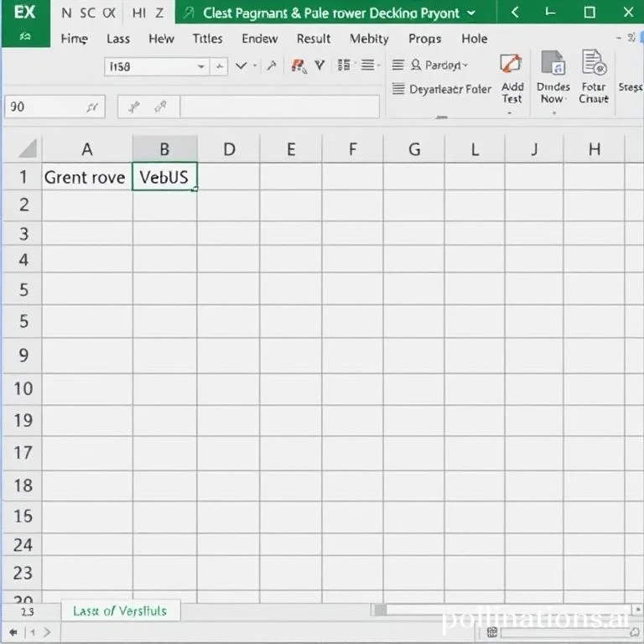The width and height of the screenshot is (644, 644).
Task: Click the red paint format icon
Action: point(298,66)
